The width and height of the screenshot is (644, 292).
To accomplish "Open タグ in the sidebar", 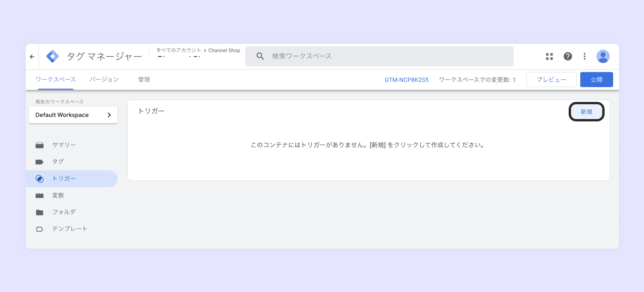I will (71, 162).
